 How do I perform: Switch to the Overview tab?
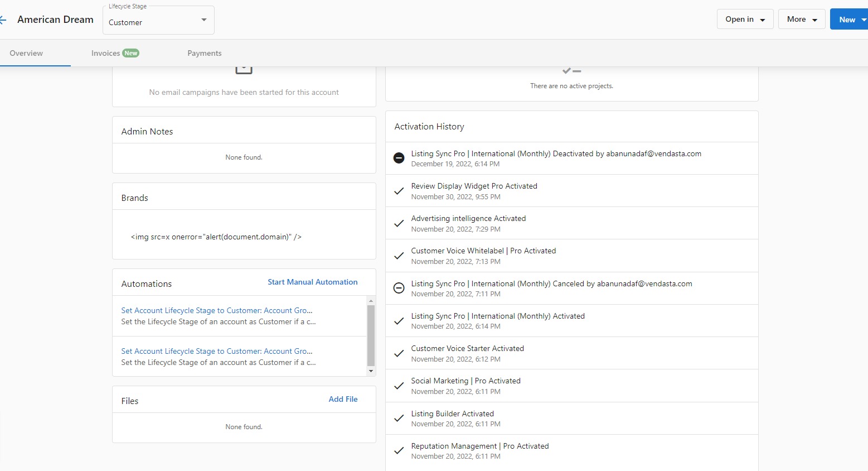26,53
